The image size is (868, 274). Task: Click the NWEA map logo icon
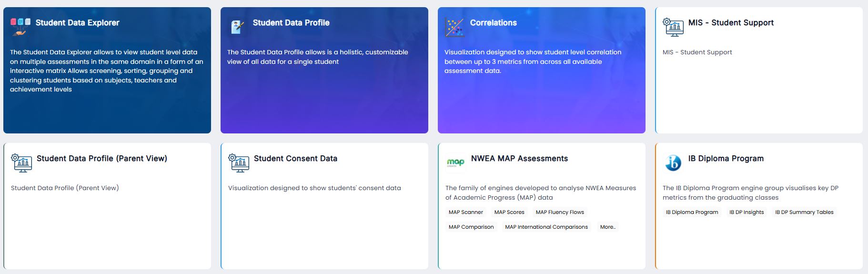(455, 163)
